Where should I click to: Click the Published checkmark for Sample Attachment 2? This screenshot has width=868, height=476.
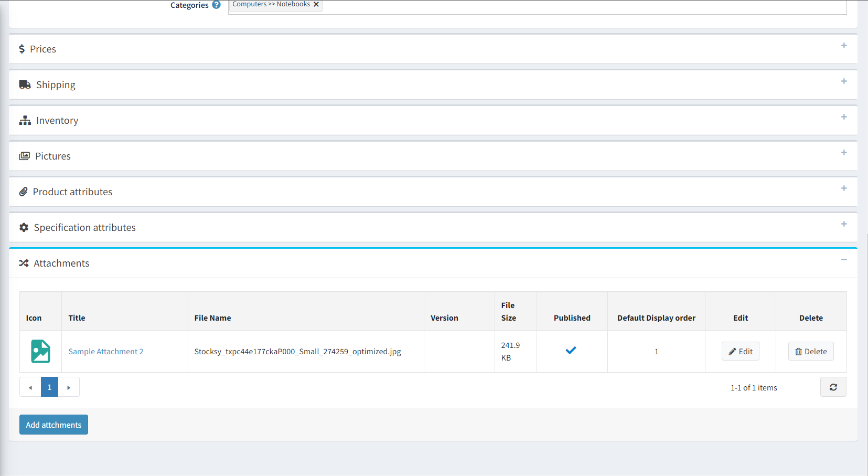point(571,350)
